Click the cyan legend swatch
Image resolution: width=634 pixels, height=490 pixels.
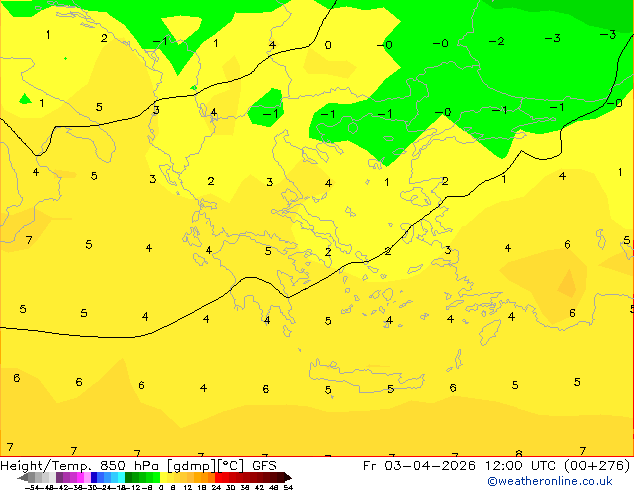(x=121, y=477)
